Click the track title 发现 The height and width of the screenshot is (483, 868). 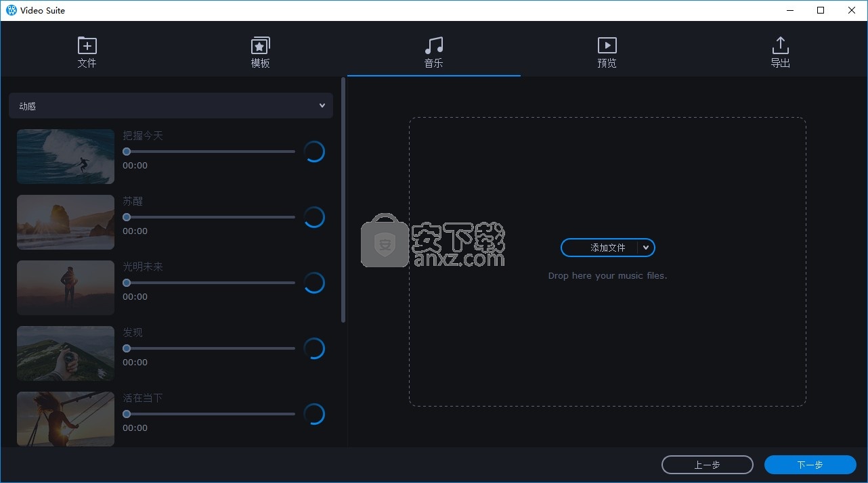click(x=133, y=332)
